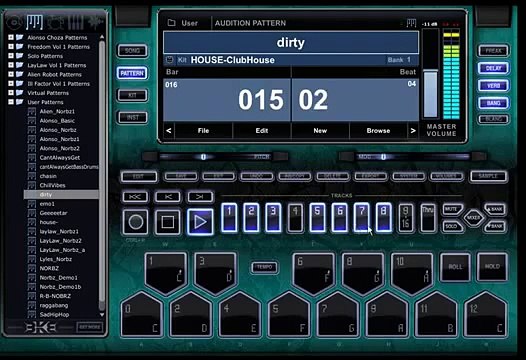Select Browse in the display menu

point(378,131)
